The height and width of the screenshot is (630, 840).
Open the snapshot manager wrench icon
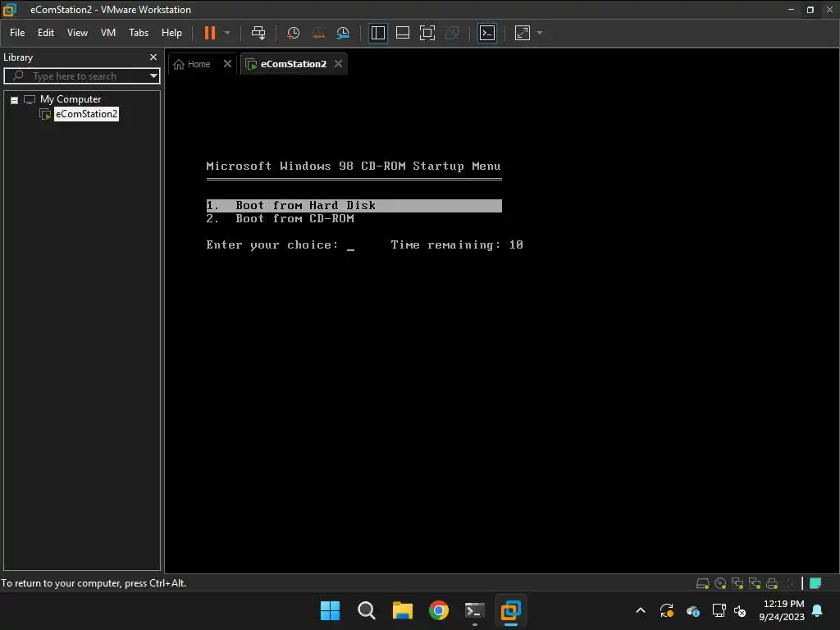(x=343, y=33)
